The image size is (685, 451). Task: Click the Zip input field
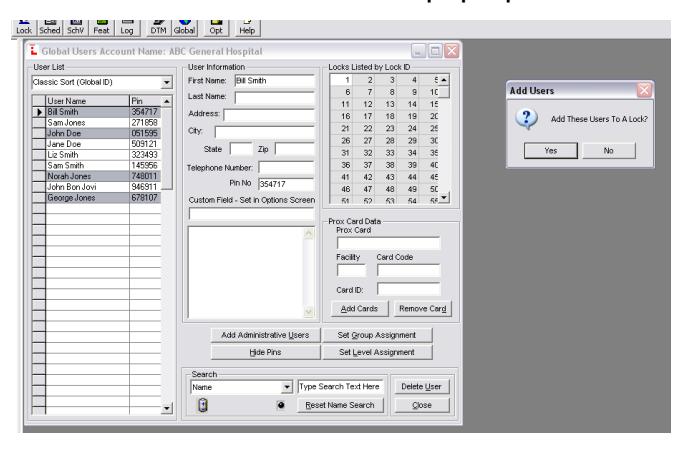click(294, 149)
